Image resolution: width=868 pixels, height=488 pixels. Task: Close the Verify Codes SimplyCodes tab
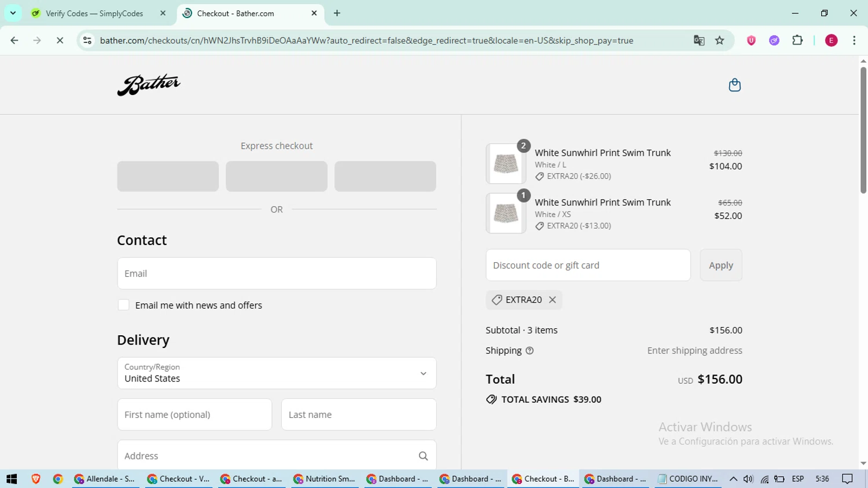(163, 13)
